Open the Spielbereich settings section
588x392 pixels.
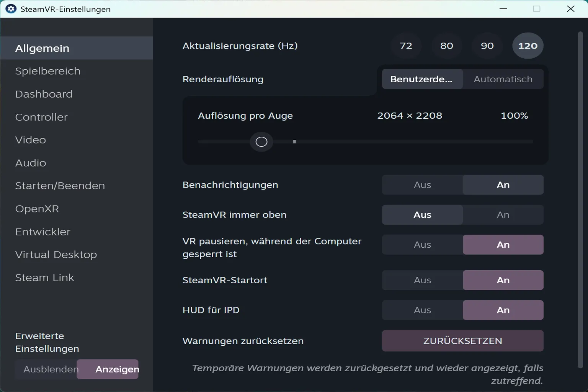tap(77, 71)
